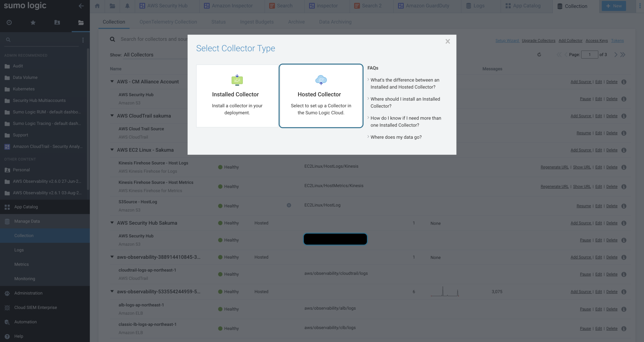
Task: Open the Automation icon in the left nav
Action: [7, 322]
